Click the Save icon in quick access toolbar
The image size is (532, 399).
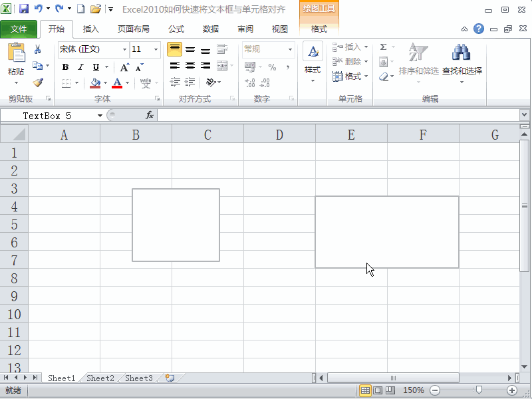25,7
